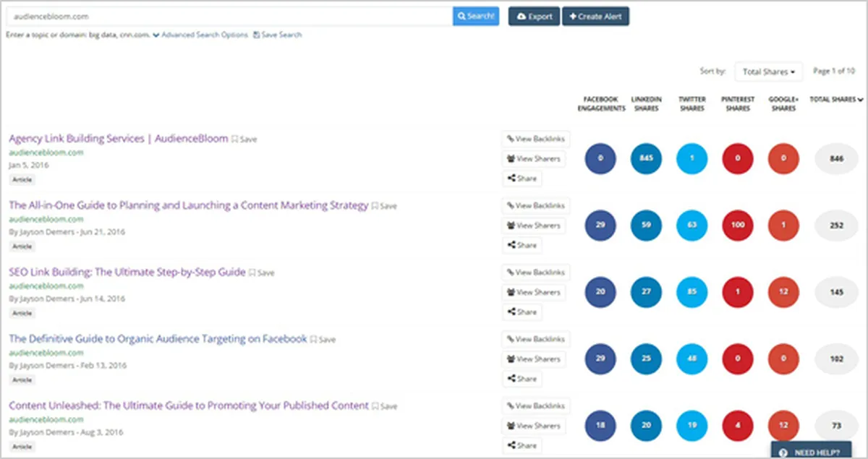Click the 4 Pinterest shares circle

[x=738, y=426]
